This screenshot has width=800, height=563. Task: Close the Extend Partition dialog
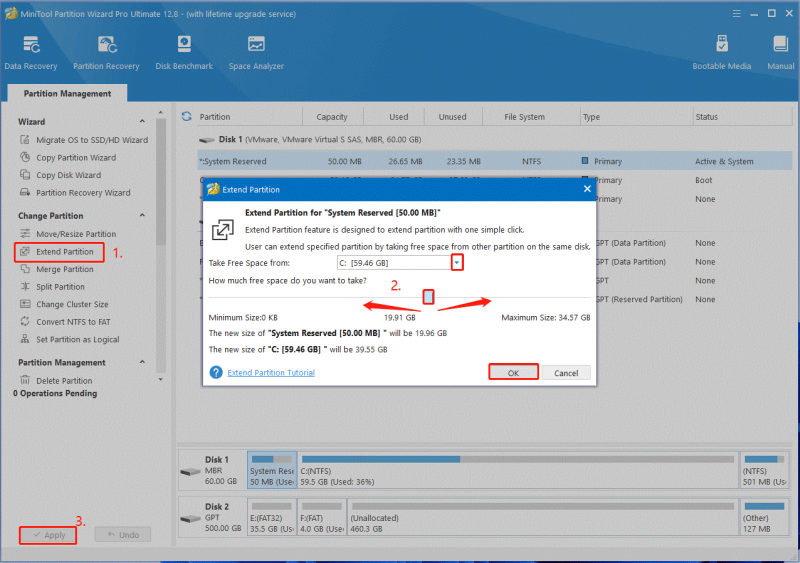coord(587,189)
